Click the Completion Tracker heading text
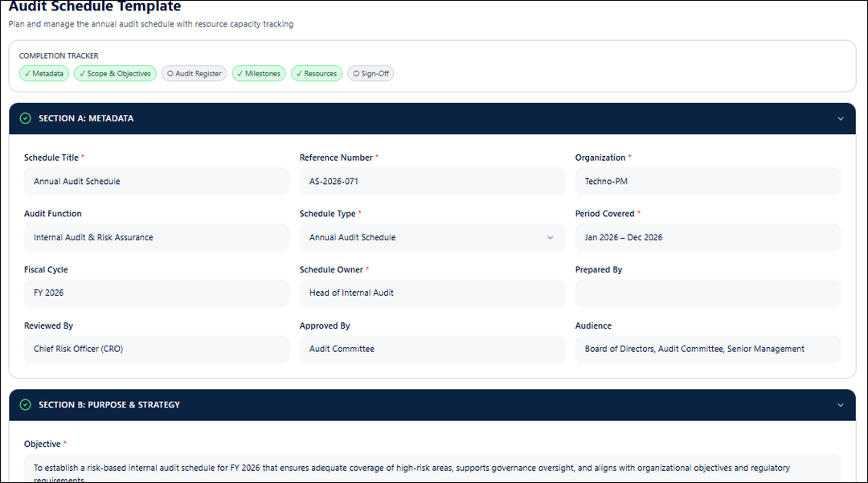Screen dimensions: 868x483 pos(59,56)
